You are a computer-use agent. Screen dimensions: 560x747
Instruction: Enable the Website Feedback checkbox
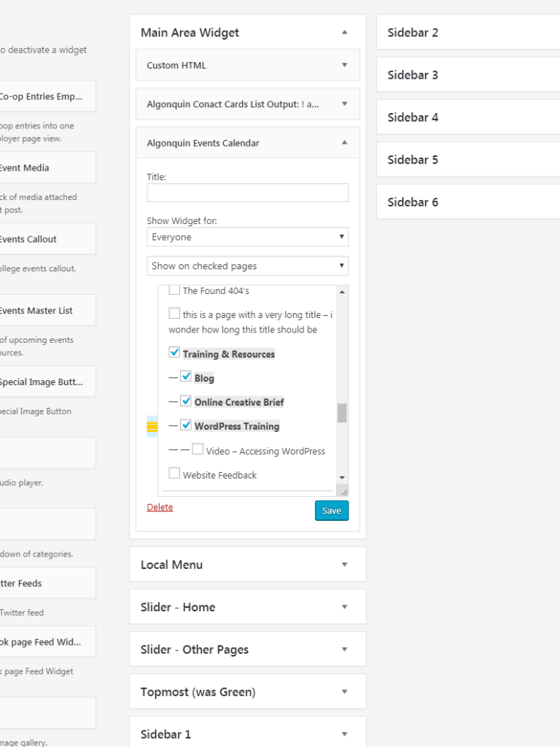pyautogui.click(x=174, y=473)
